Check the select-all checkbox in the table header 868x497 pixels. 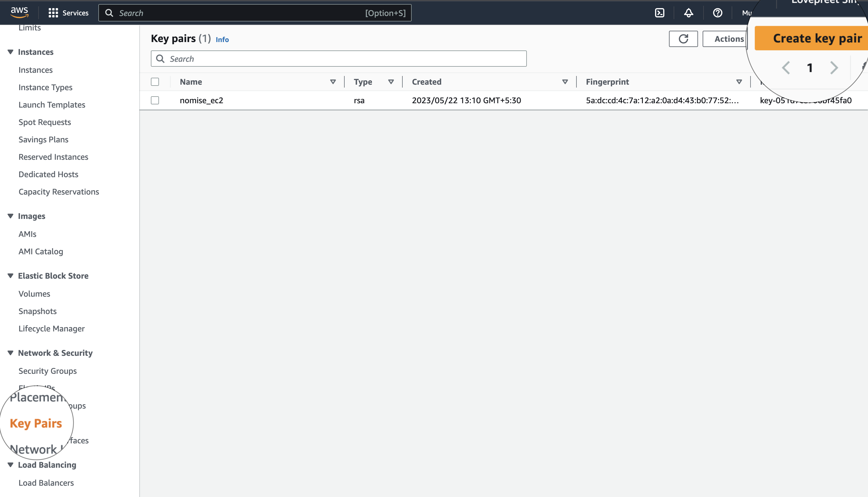[x=155, y=81]
